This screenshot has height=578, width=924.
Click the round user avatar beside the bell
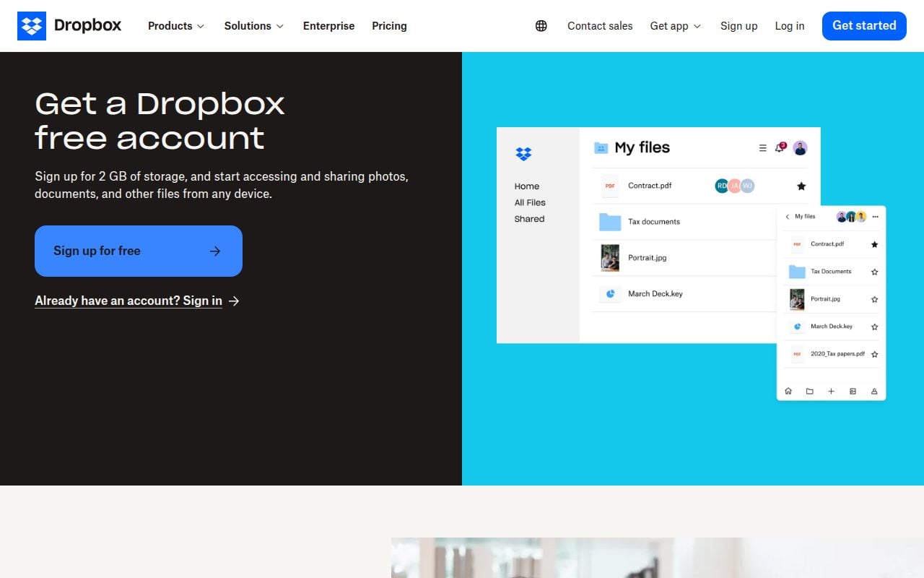coord(800,148)
